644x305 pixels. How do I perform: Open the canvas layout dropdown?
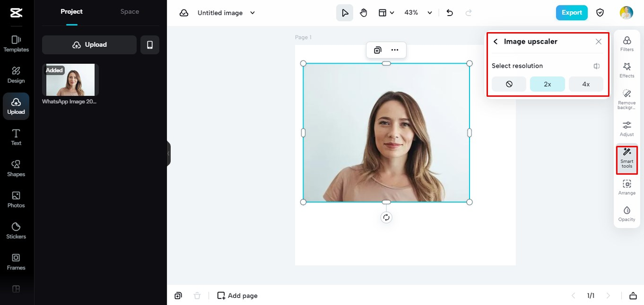click(x=386, y=13)
